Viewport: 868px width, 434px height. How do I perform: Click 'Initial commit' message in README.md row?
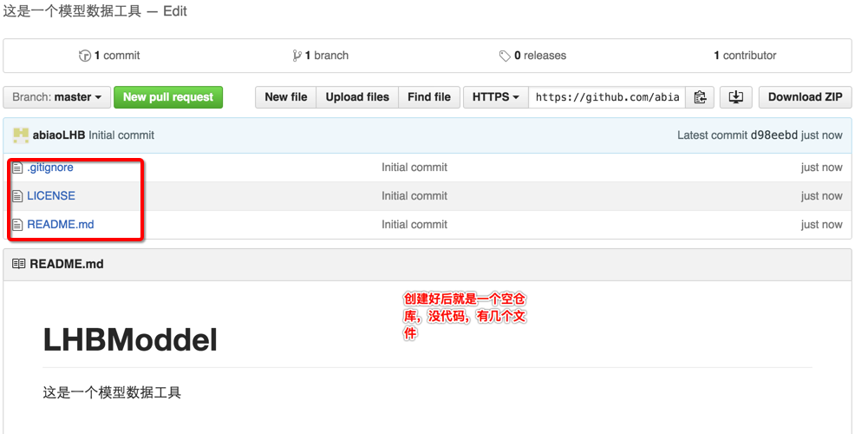(x=414, y=225)
